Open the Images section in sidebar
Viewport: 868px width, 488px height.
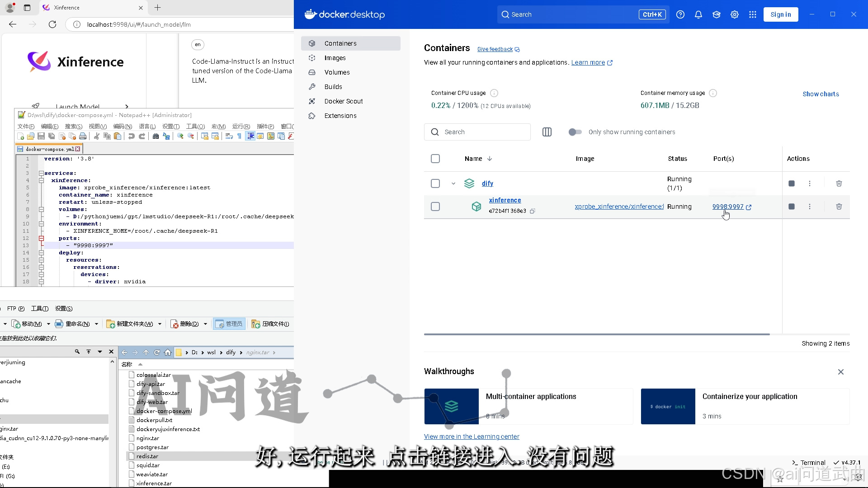[335, 58]
